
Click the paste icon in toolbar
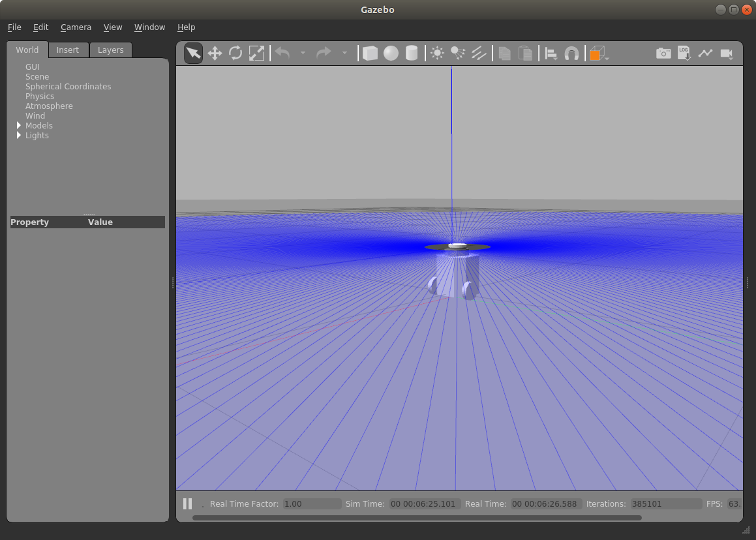(x=525, y=53)
